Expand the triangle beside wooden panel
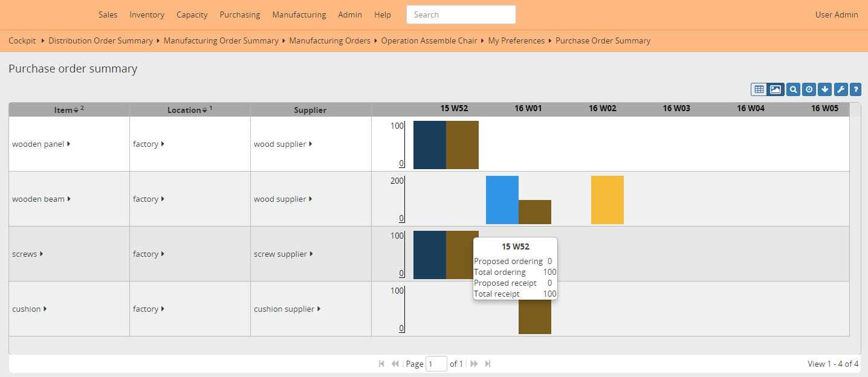Screen dimensions: 868x377 click(69, 144)
